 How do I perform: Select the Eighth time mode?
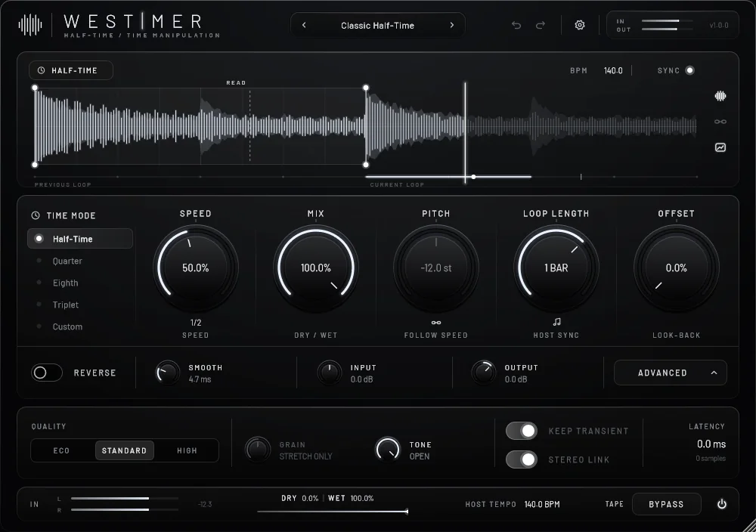80,283
